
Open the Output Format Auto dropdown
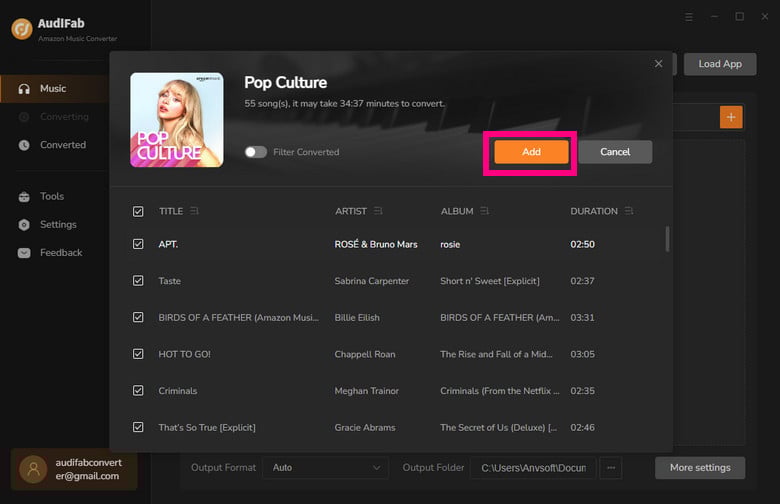coord(325,468)
